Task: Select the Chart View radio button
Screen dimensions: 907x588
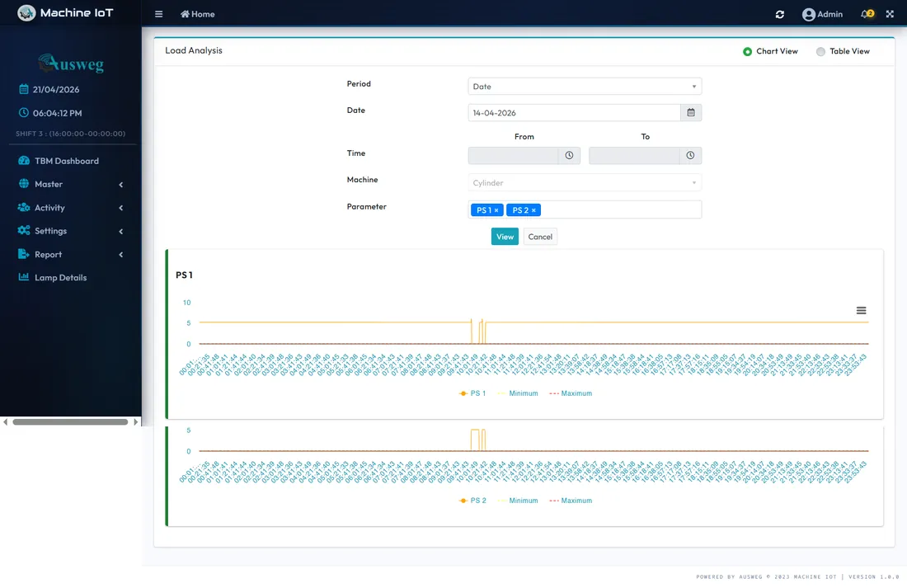Action: coord(747,51)
